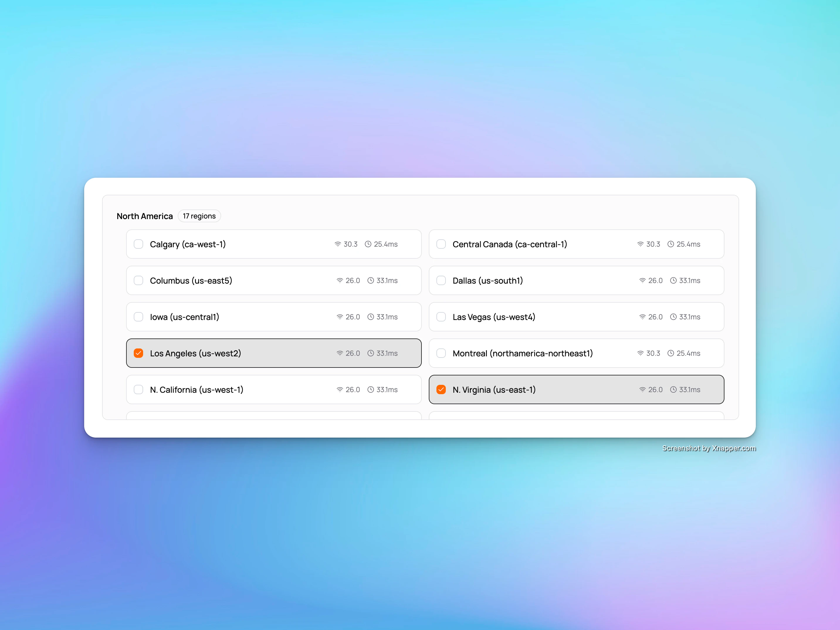
Task: Tick the Iowa (us-central1) checkbox
Action: pos(139,317)
